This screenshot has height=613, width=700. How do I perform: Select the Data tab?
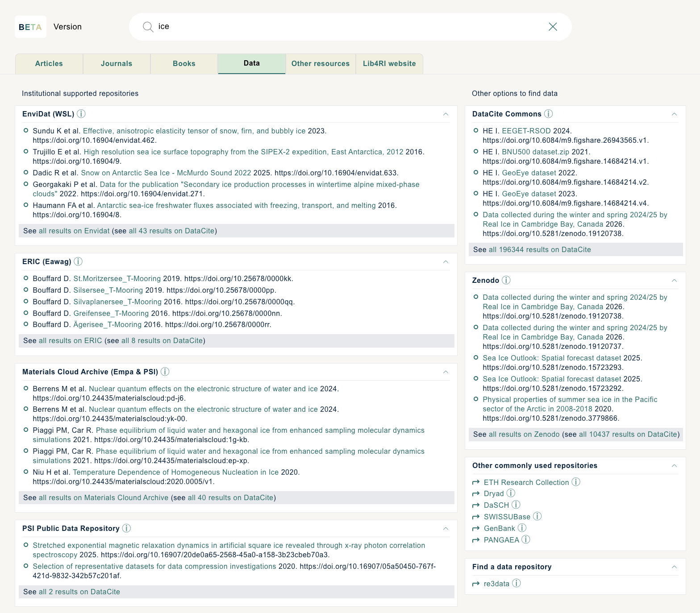(x=252, y=63)
